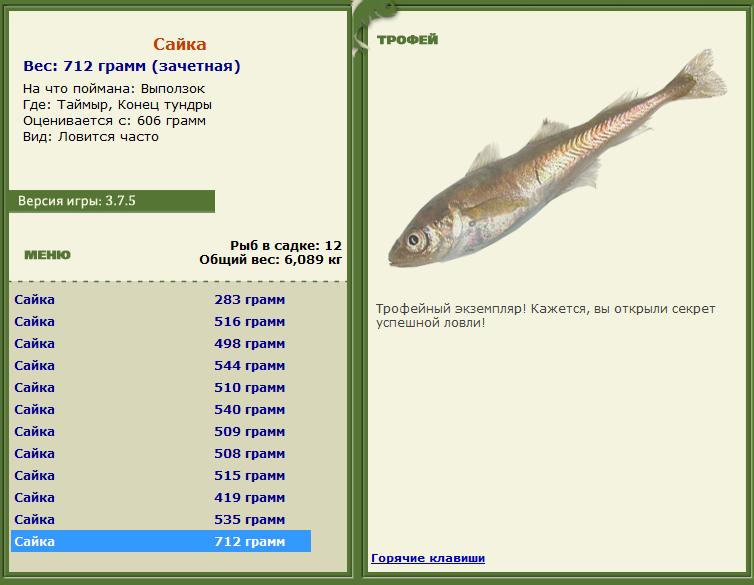Choose the Сайка weighing 498 грамм
The height and width of the screenshot is (585, 754).
tap(160, 344)
